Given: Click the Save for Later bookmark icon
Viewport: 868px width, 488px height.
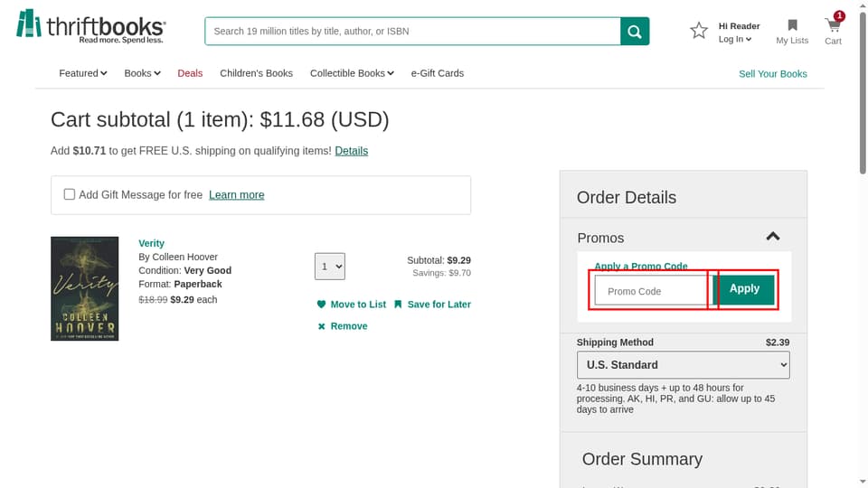Looking at the screenshot, I should pyautogui.click(x=398, y=305).
